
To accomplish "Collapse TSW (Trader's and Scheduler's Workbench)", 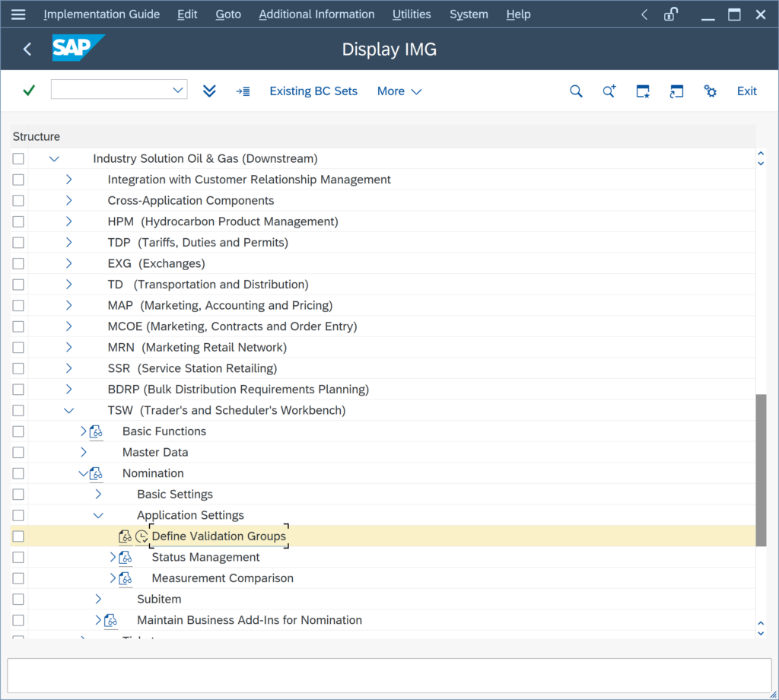I will click(69, 410).
